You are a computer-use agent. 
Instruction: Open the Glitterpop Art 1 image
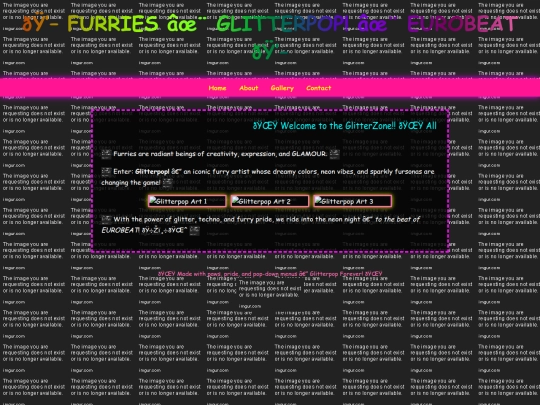coord(187,201)
